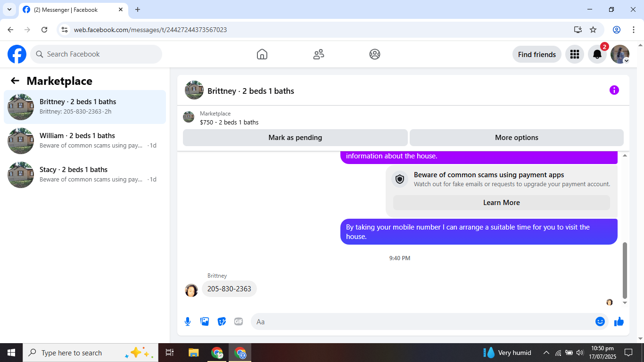
Task: Open the volume control in system tray
Action: (580, 353)
